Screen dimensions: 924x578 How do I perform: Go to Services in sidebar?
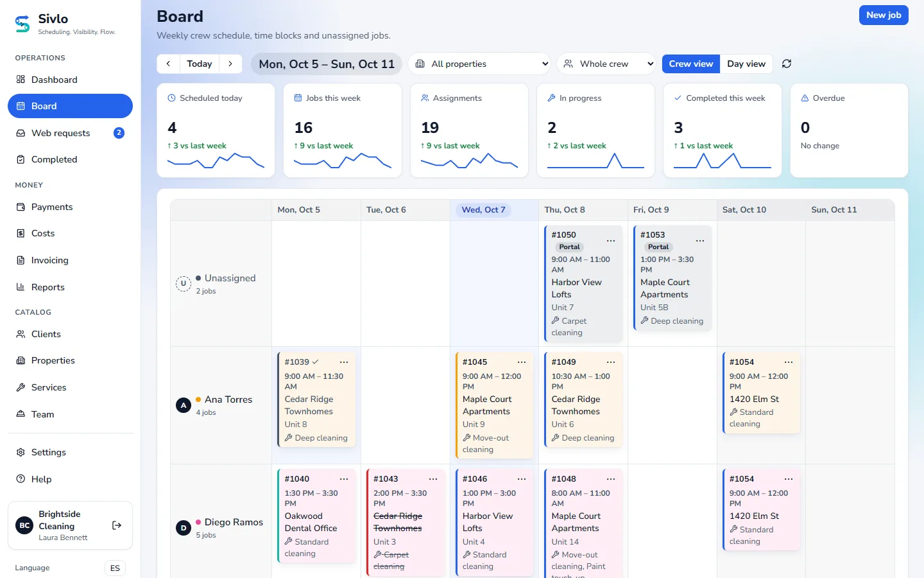click(70, 387)
